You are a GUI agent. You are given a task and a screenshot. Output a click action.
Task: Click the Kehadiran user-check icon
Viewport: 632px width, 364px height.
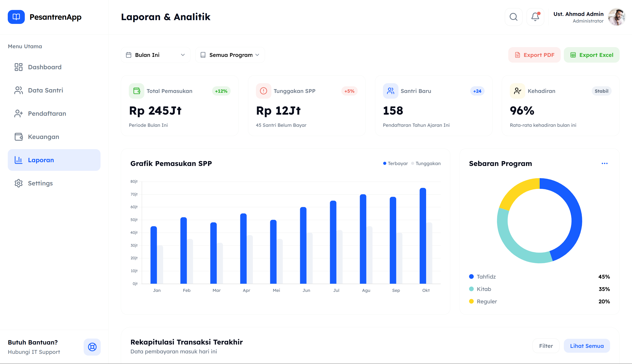518,91
